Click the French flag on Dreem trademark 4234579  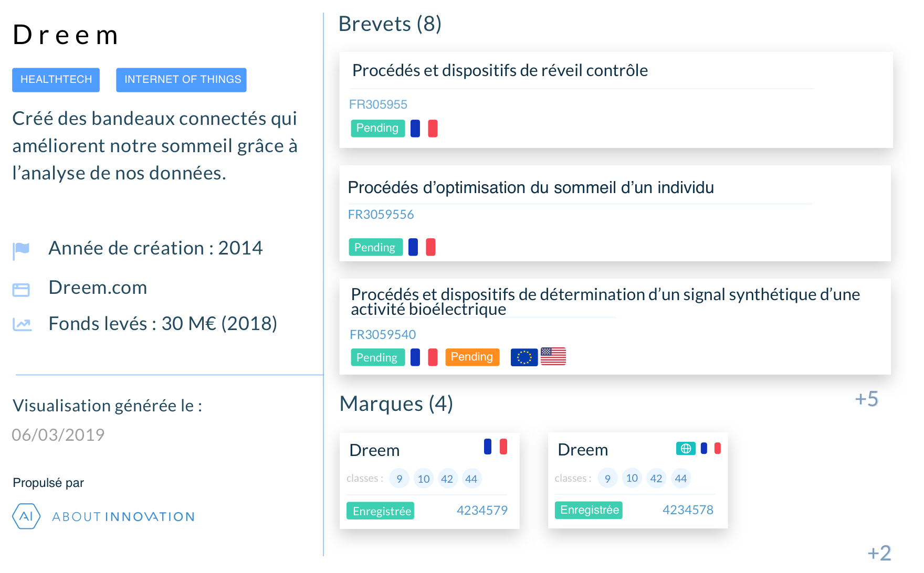click(x=496, y=447)
